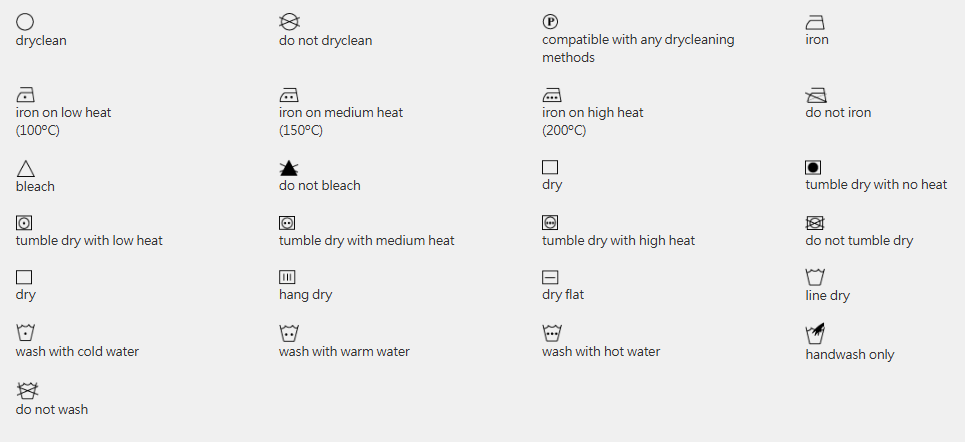965x442 pixels.
Task: Click the do not wash icon
Action: click(27, 390)
